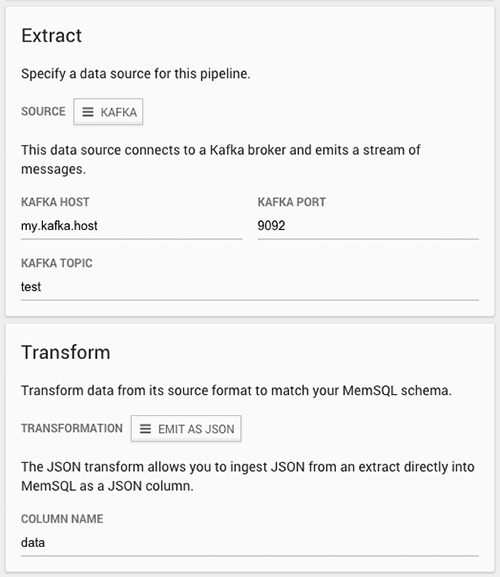Click the KAFKA HOST label
The image size is (500, 577).
coord(55,202)
